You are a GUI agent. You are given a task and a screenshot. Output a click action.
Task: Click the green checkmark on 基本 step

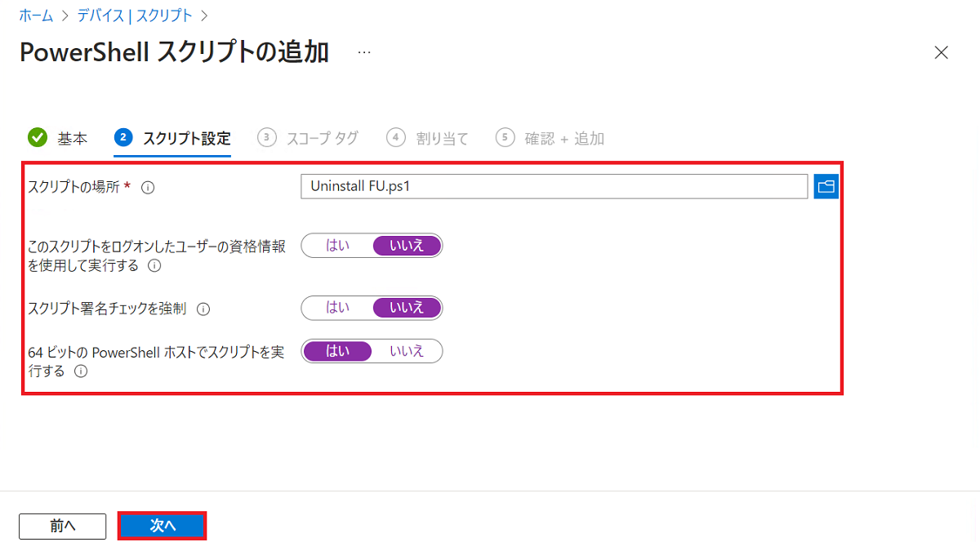(38, 138)
